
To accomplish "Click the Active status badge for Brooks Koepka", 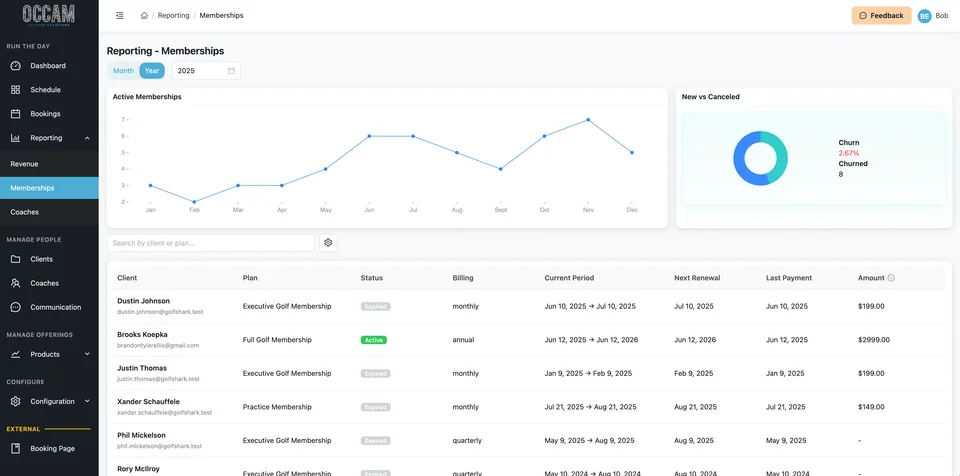I will pos(373,339).
